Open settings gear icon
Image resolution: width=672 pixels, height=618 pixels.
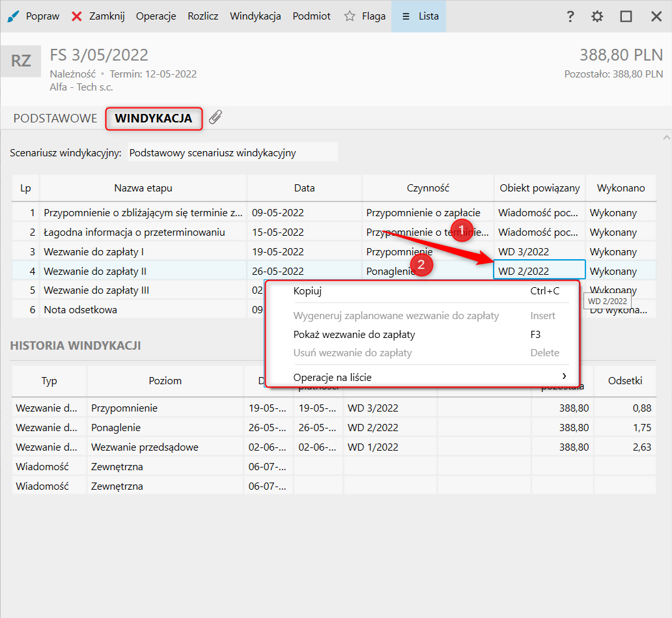click(x=597, y=16)
